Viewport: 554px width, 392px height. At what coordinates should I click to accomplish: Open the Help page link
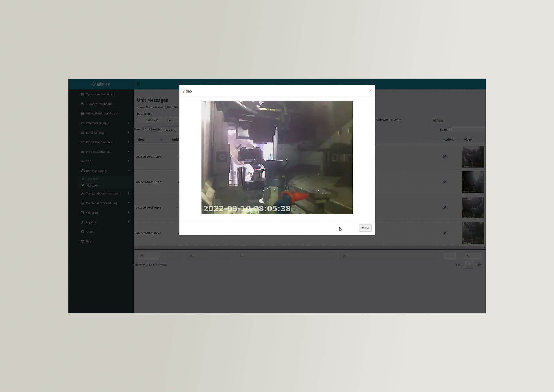89,241
